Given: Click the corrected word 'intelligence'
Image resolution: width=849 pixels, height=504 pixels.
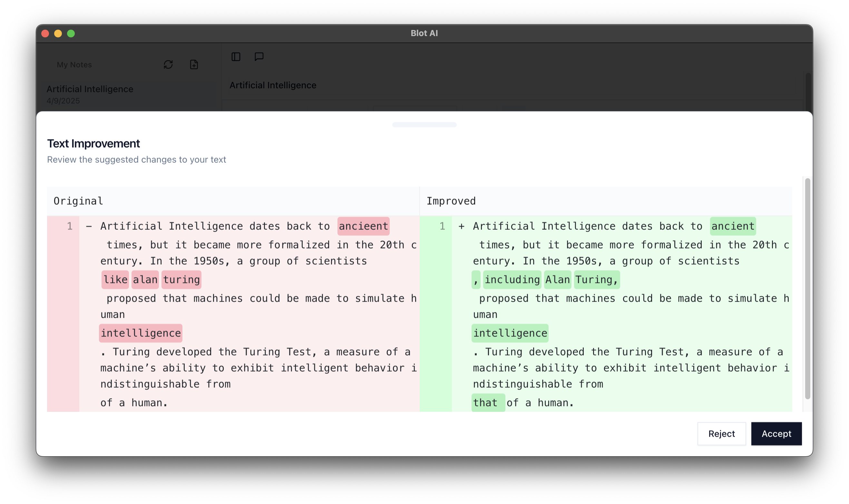Looking at the screenshot, I should [510, 333].
